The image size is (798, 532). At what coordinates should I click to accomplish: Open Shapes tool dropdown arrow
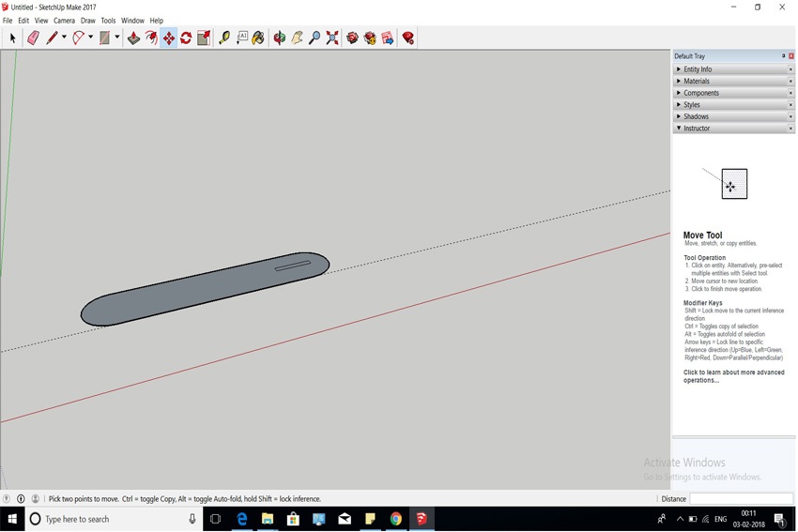(x=117, y=38)
